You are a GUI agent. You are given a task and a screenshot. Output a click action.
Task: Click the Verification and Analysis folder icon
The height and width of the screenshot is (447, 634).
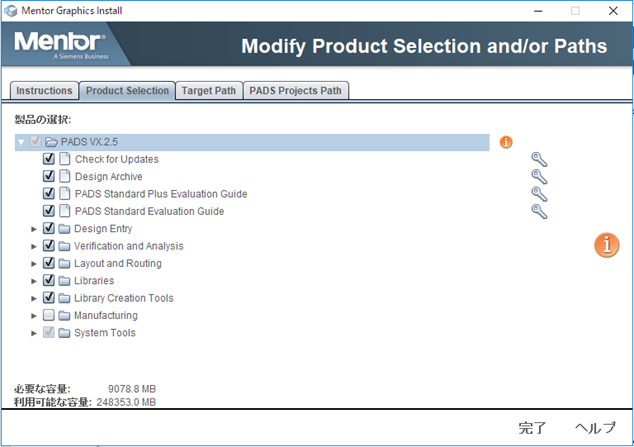point(64,246)
